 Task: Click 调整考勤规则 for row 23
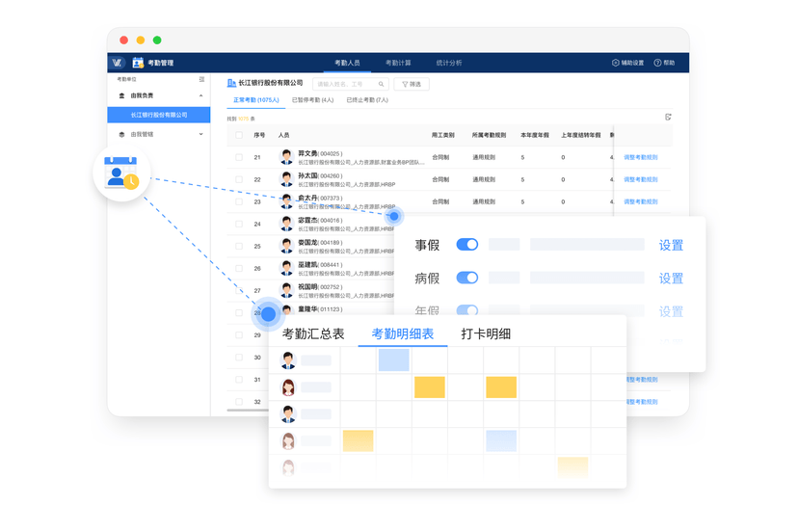[x=641, y=201]
